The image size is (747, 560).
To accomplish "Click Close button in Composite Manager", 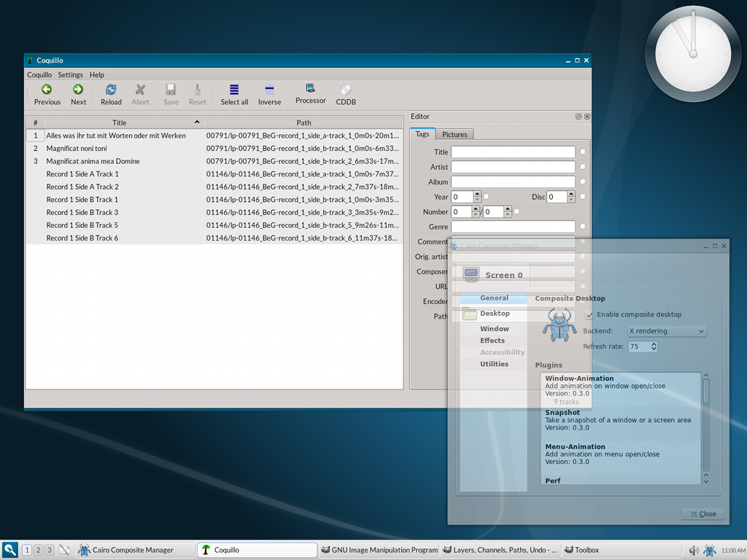I will pos(703,514).
